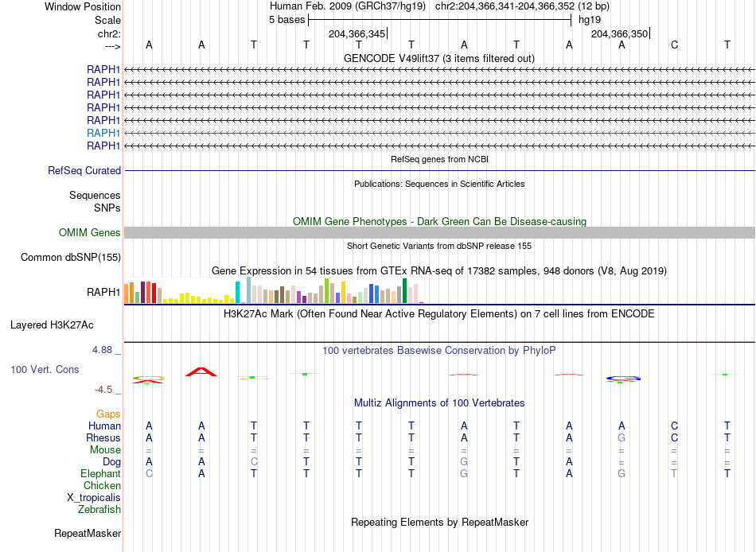
Task: Click the cyan bar in GTEx expression chart
Action: 237,292
